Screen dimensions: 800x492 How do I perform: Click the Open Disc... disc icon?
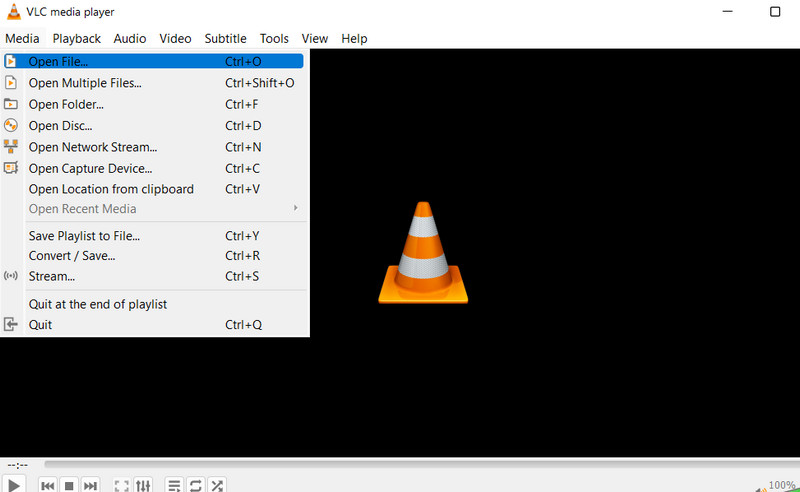[11, 125]
